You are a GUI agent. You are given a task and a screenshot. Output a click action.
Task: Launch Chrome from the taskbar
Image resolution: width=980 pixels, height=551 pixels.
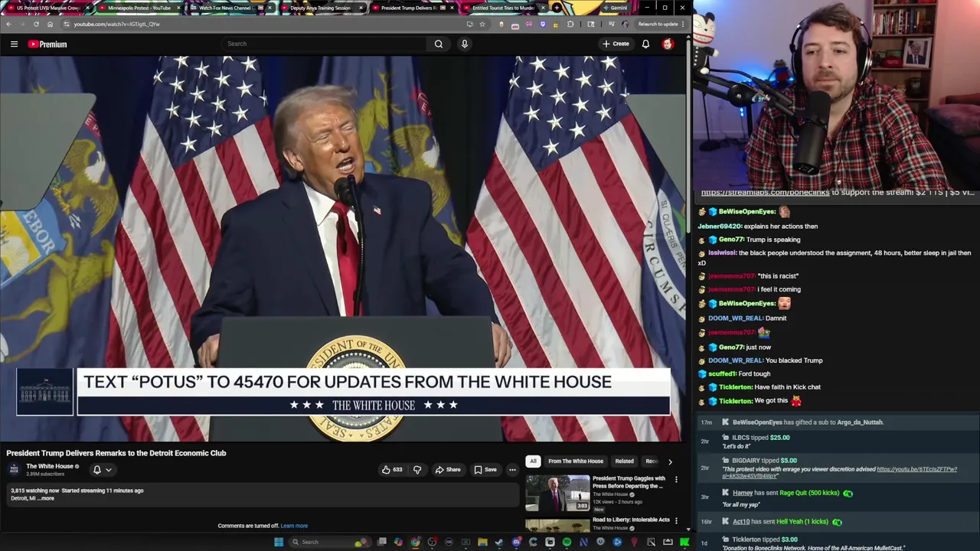pos(416,542)
